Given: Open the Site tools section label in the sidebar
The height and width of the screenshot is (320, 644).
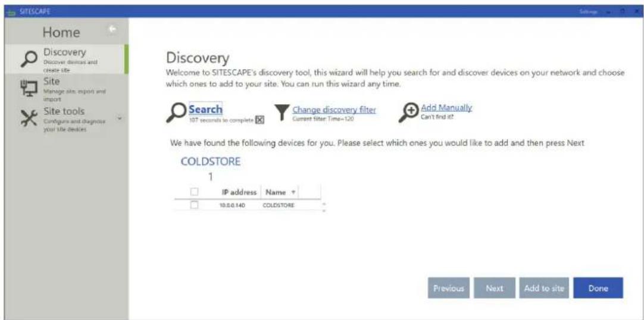Looking at the screenshot, I should [x=64, y=111].
